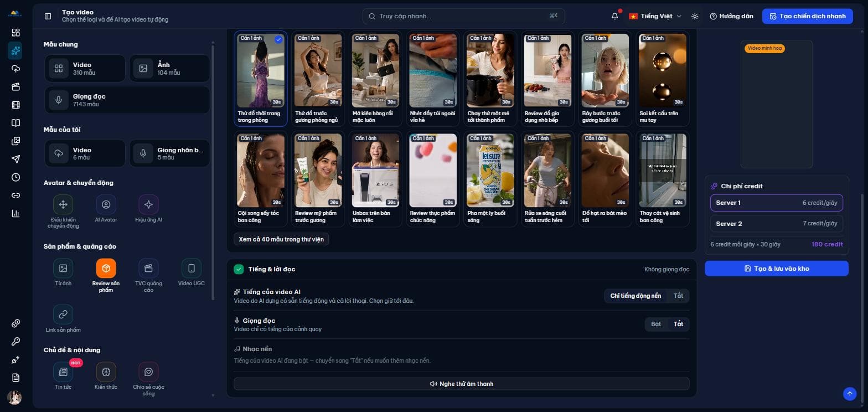Select Review sản phẩm template type
Viewport: 868px width, 412px height.
106,276
